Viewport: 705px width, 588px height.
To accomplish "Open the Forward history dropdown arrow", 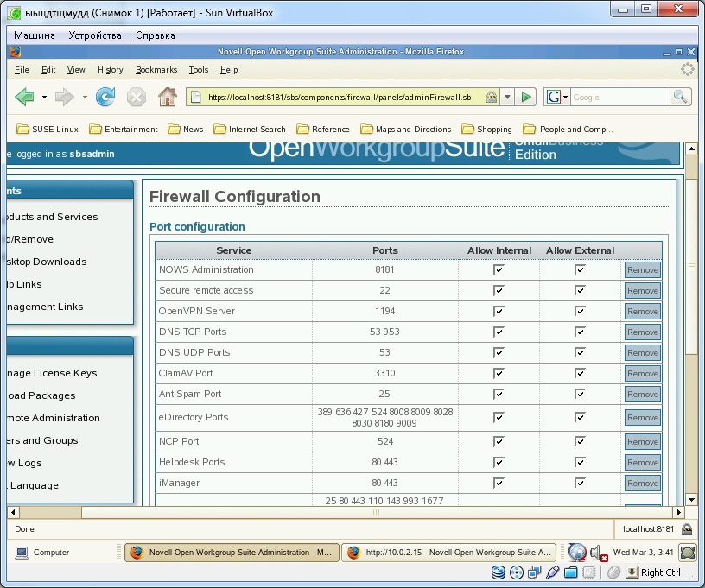I will [85, 97].
